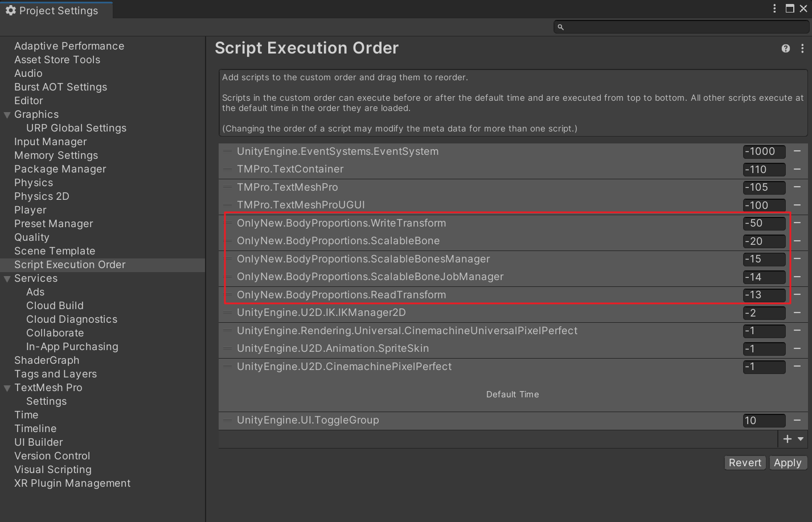812x522 pixels.
Task: Open In-App Purchasing settings
Action: pos(72,347)
